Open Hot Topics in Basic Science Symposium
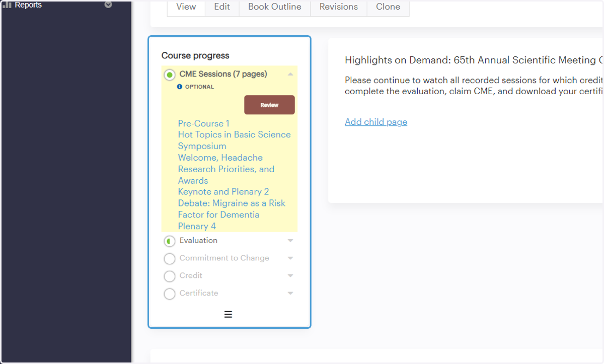This screenshot has width=604, height=364. 234,140
